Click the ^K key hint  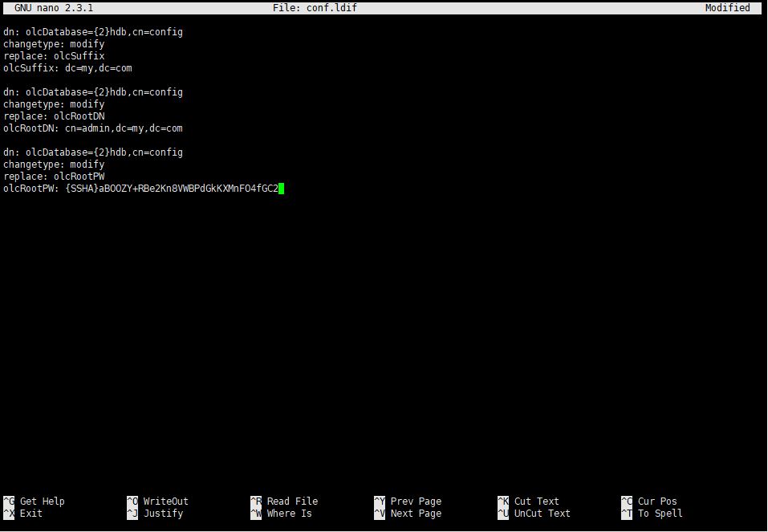click(x=503, y=502)
